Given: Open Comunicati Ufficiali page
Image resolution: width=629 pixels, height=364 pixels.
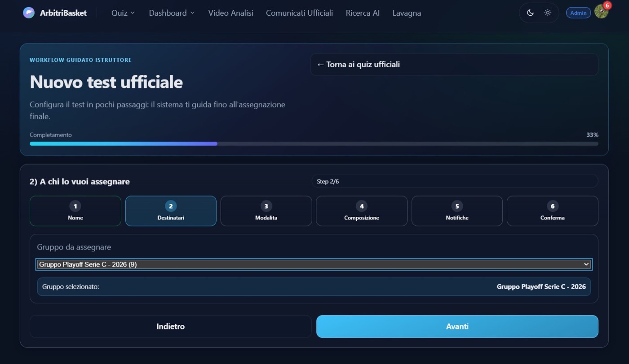Looking at the screenshot, I should tap(299, 13).
